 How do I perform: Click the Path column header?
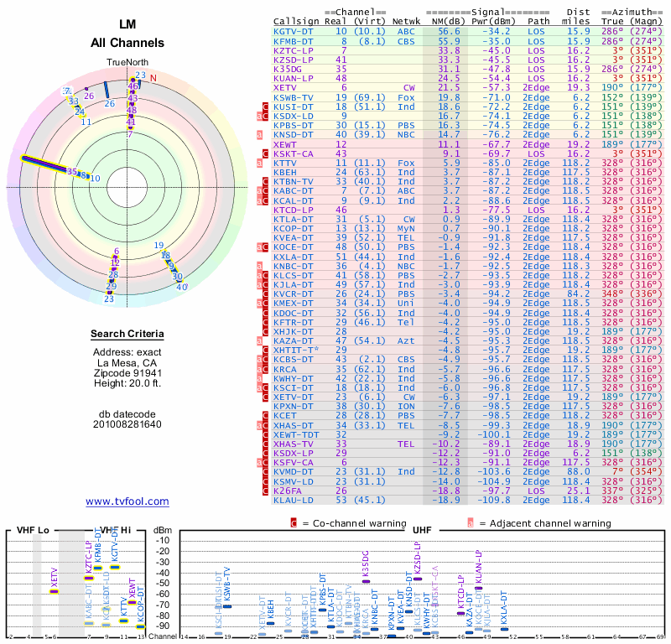pyautogui.click(x=538, y=22)
